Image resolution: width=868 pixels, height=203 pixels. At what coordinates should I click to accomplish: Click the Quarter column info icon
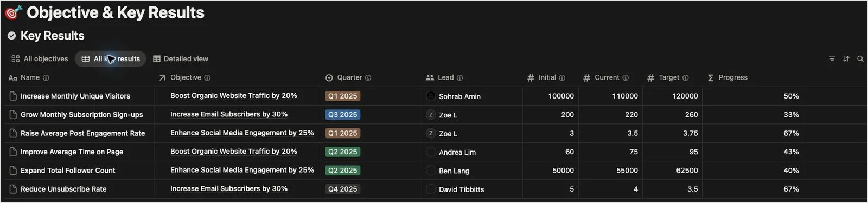(x=368, y=78)
